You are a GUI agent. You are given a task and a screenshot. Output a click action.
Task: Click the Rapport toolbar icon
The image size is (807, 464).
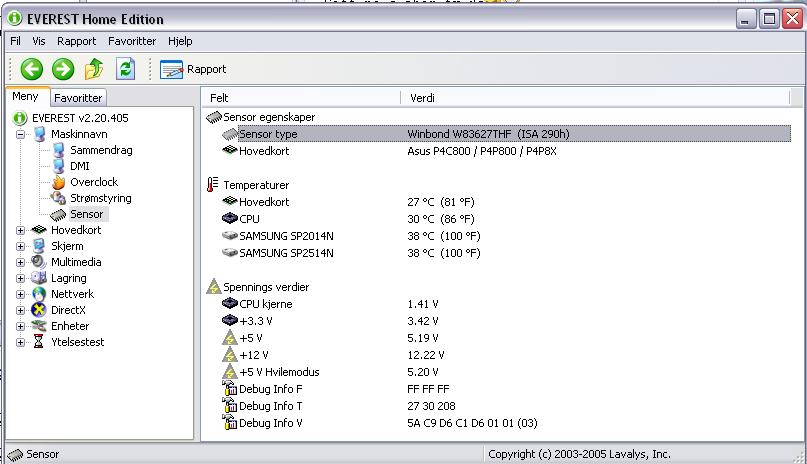[x=171, y=69]
